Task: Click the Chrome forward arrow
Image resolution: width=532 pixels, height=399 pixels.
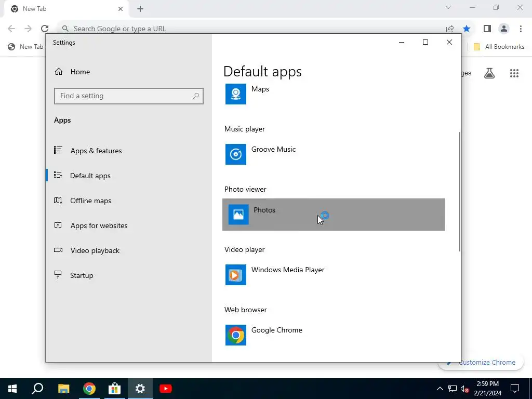Action: coord(28,29)
